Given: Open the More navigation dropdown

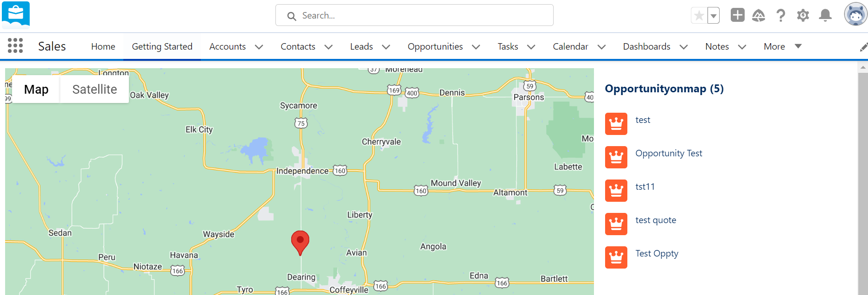Looking at the screenshot, I should 783,46.
